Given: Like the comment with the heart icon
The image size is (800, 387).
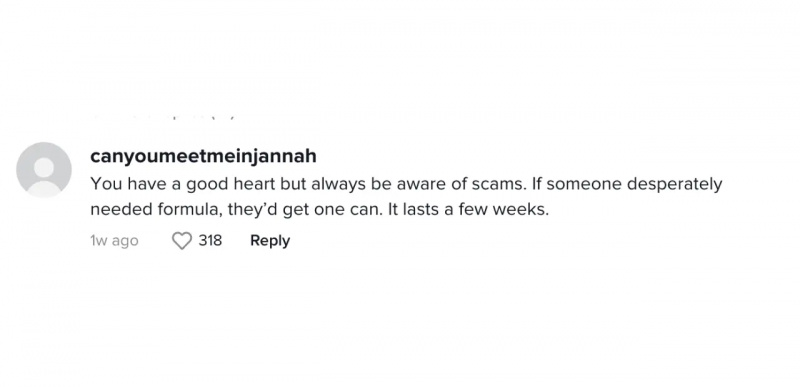Looking at the screenshot, I should coord(181,241).
